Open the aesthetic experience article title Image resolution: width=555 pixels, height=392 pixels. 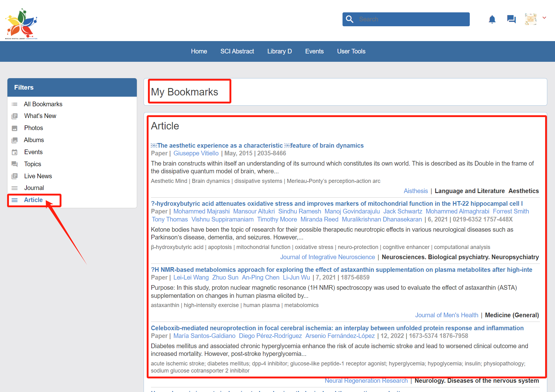point(260,145)
